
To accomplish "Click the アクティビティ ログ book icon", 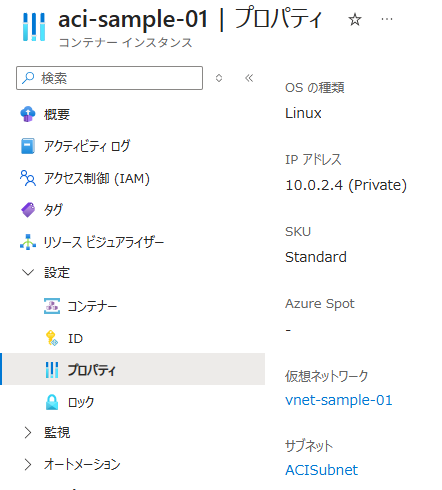I will [x=28, y=146].
